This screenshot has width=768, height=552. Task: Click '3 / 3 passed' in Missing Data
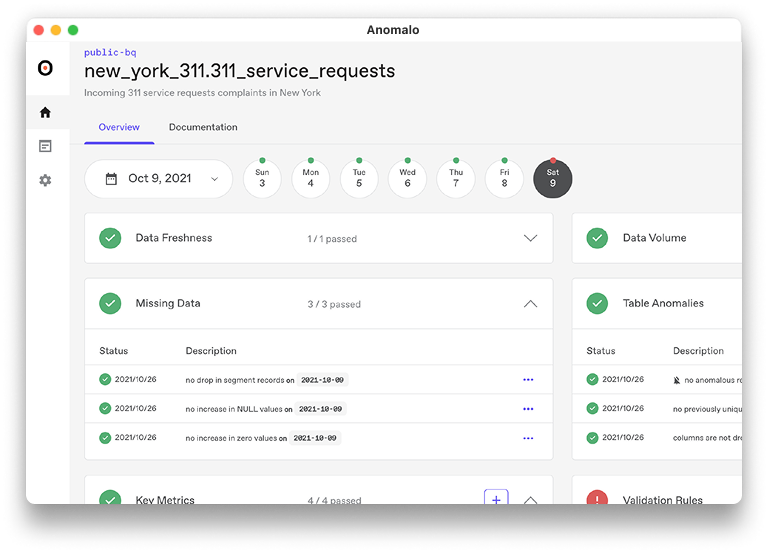tap(334, 304)
